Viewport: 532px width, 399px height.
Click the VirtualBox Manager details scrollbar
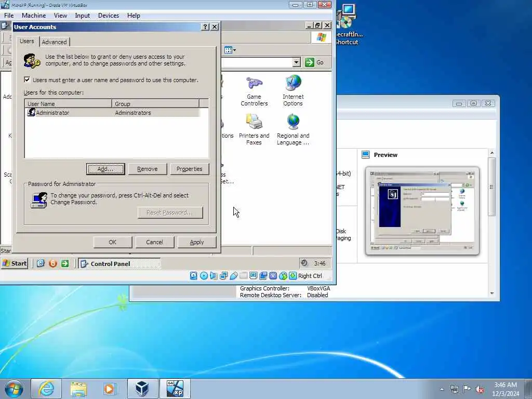(492, 187)
